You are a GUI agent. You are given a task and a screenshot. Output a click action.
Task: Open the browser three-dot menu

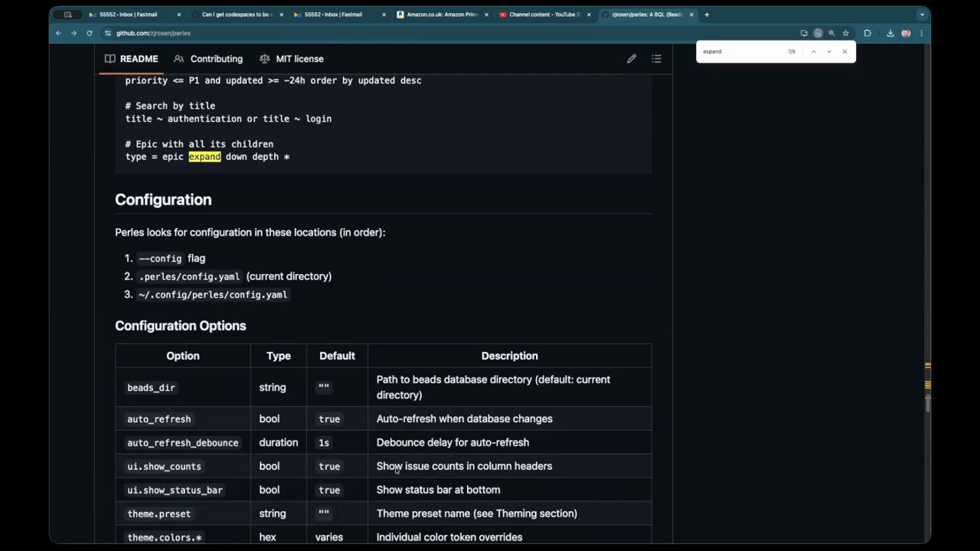[921, 33]
